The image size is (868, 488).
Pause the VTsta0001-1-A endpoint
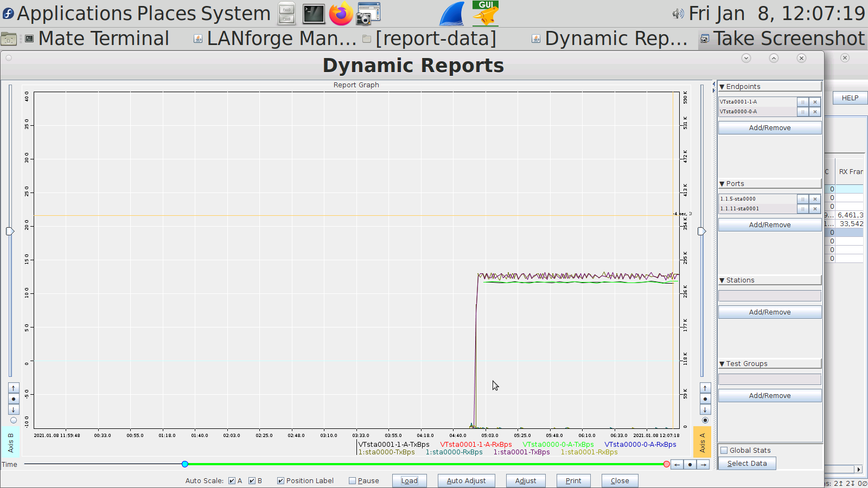click(x=803, y=102)
